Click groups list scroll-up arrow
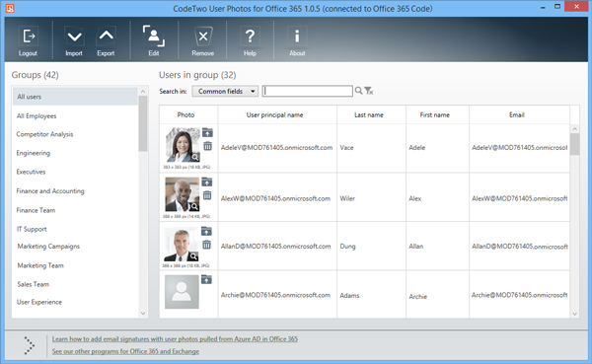The width and height of the screenshot is (592, 364). click(x=143, y=92)
